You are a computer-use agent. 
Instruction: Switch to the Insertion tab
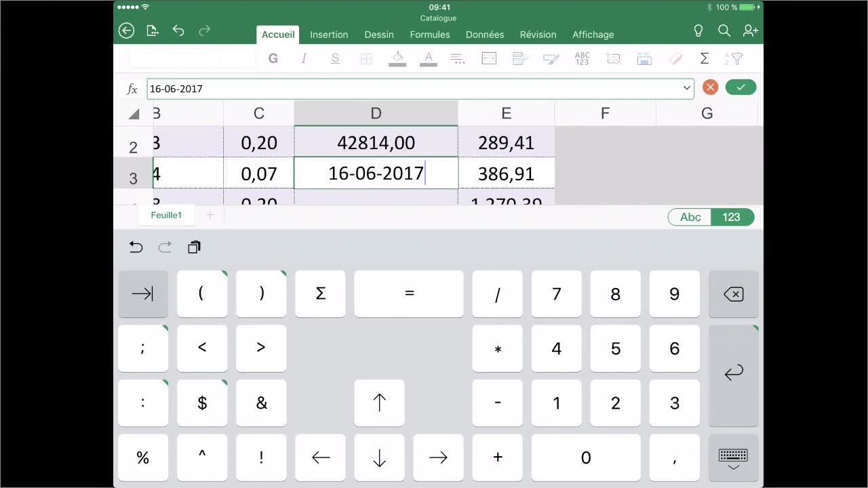tap(329, 35)
